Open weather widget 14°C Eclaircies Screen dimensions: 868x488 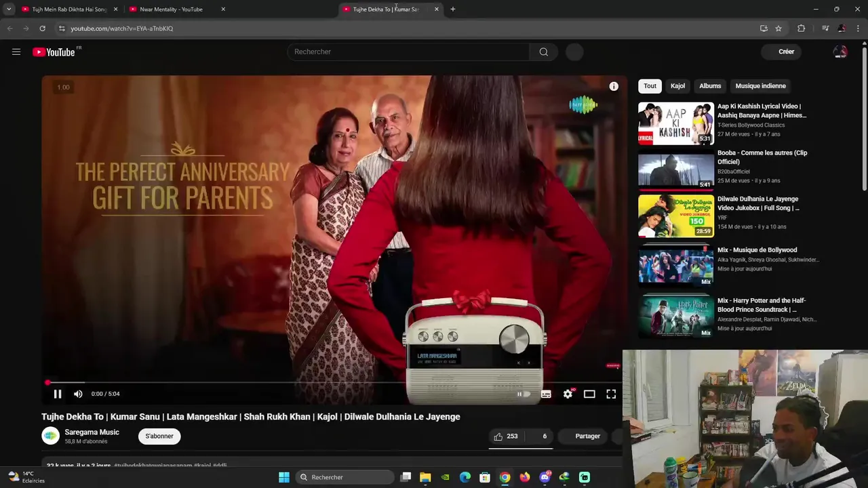tap(26, 477)
